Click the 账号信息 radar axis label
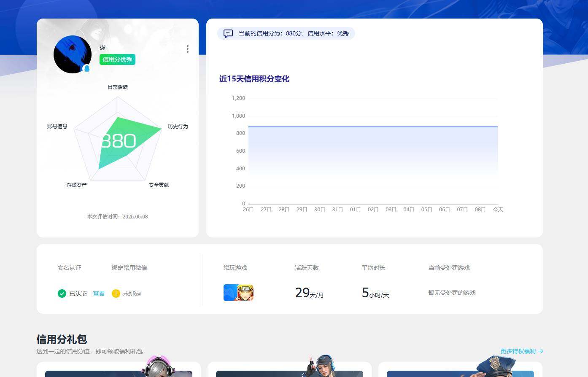The width and height of the screenshot is (588, 377). click(57, 126)
